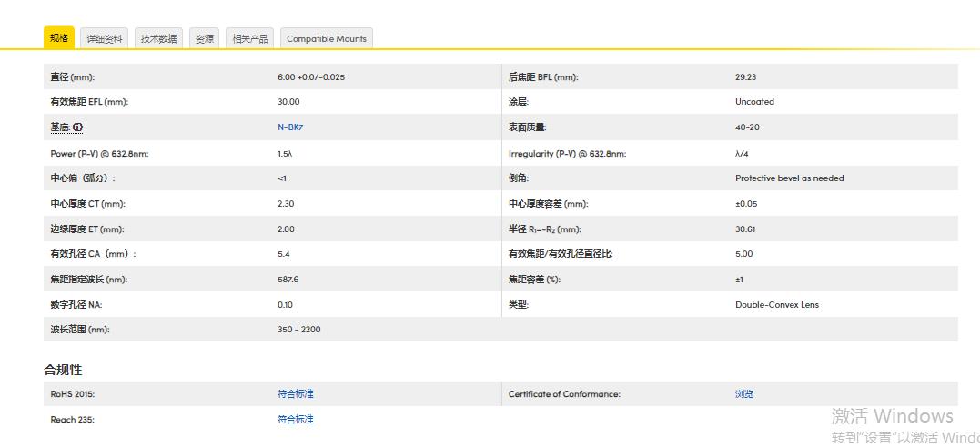980x448 pixels.
Task: Open the 详细资料 tab
Action: (105, 39)
